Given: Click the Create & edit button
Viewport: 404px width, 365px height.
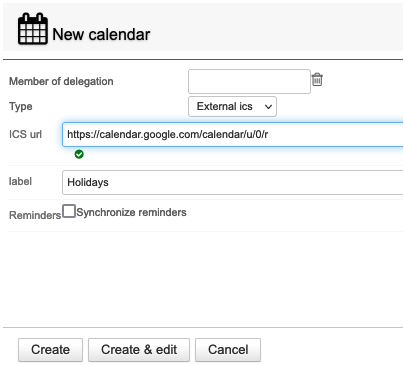Looking at the screenshot, I should click(139, 350).
